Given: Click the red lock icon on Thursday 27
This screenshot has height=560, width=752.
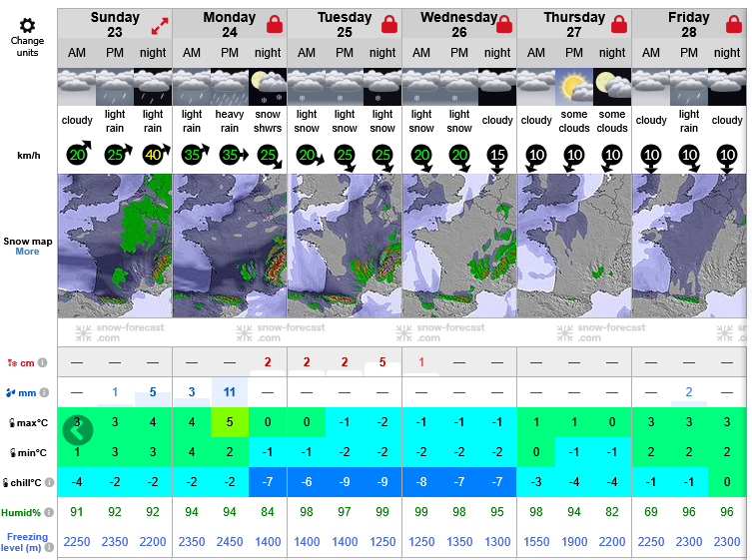Looking at the screenshot, I should click(618, 24).
